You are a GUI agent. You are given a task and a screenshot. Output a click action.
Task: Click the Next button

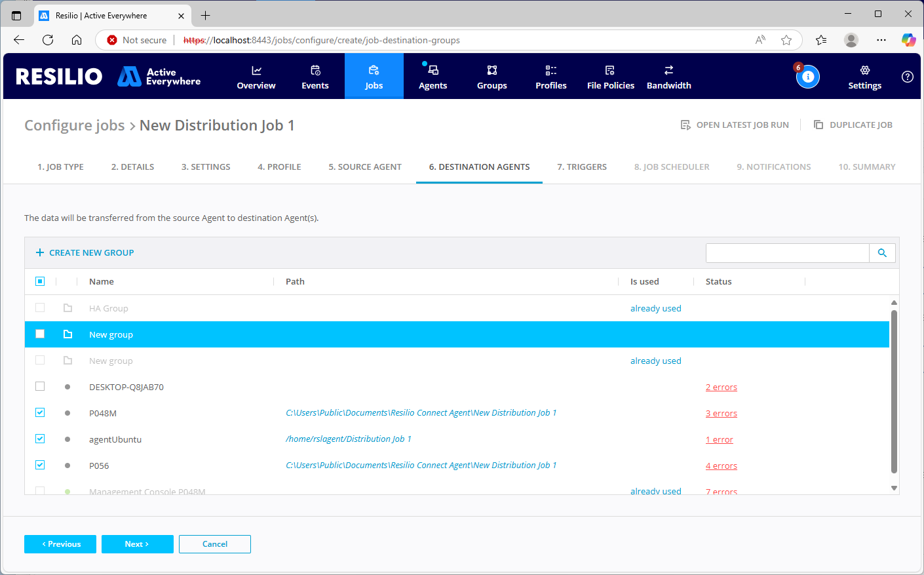[137, 544]
